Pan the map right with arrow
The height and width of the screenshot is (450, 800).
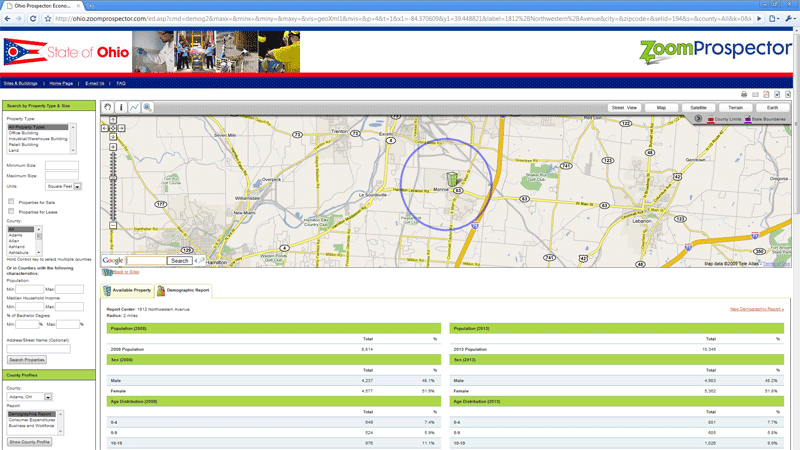pyautogui.click(x=121, y=128)
